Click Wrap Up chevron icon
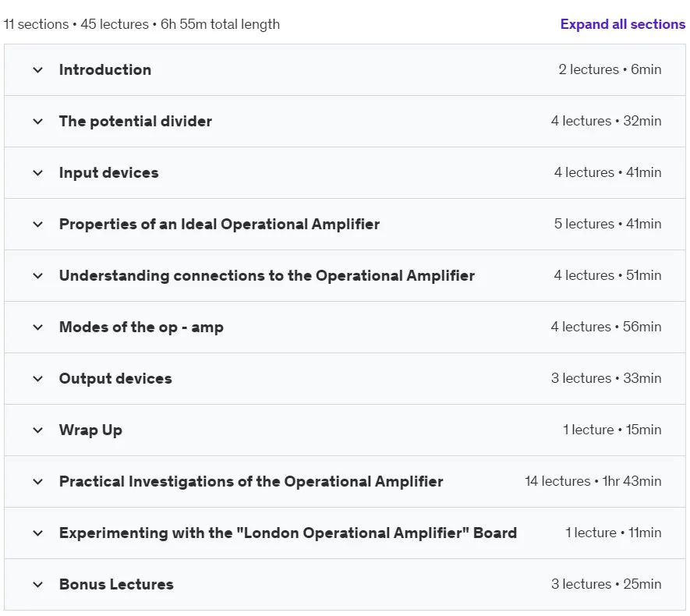 tap(38, 430)
